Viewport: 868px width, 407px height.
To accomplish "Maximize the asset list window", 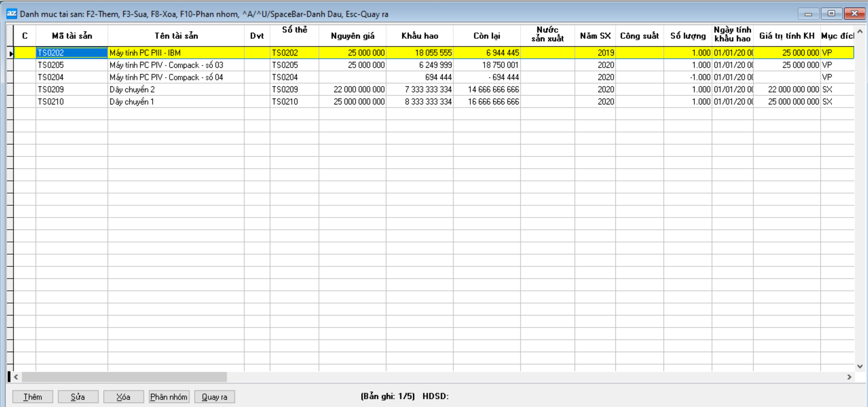I will tap(831, 14).
